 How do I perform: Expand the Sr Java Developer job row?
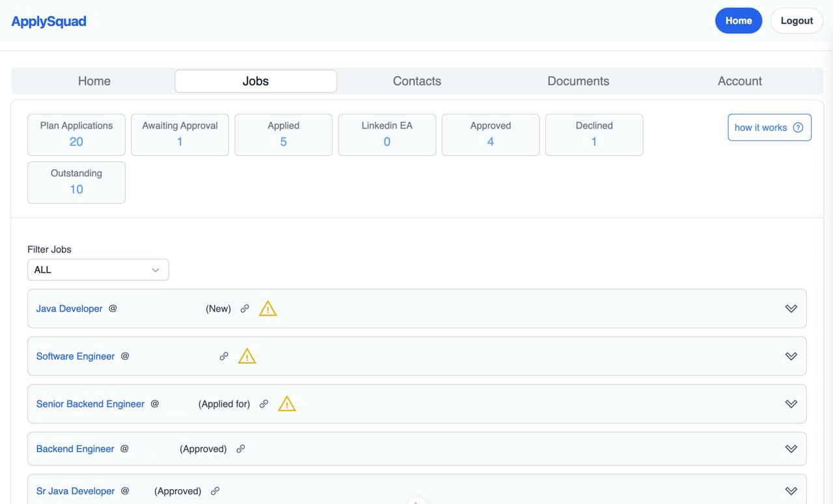pos(791,491)
